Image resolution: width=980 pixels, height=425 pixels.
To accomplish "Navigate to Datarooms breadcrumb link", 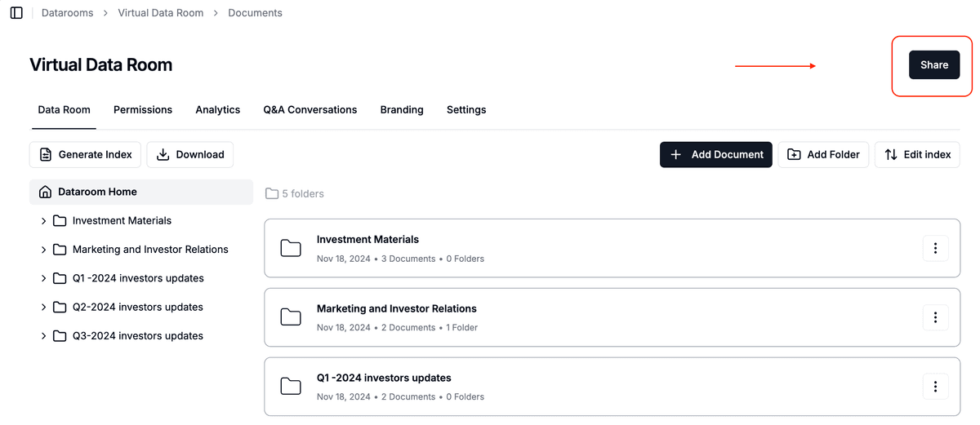I will [68, 13].
